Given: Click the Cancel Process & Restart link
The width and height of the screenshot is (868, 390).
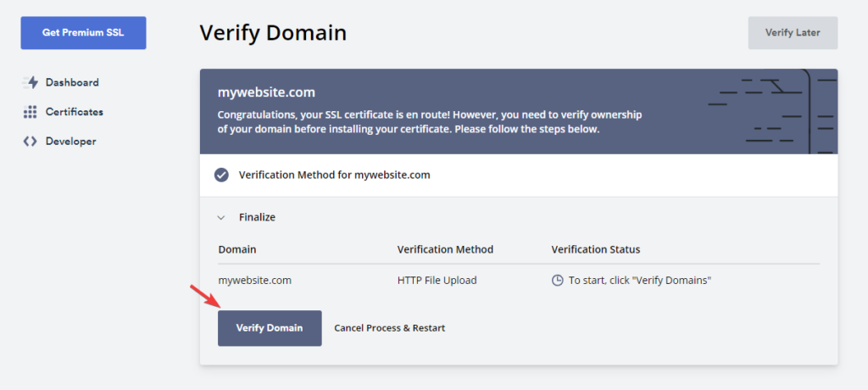Looking at the screenshot, I should click(390, 328).
